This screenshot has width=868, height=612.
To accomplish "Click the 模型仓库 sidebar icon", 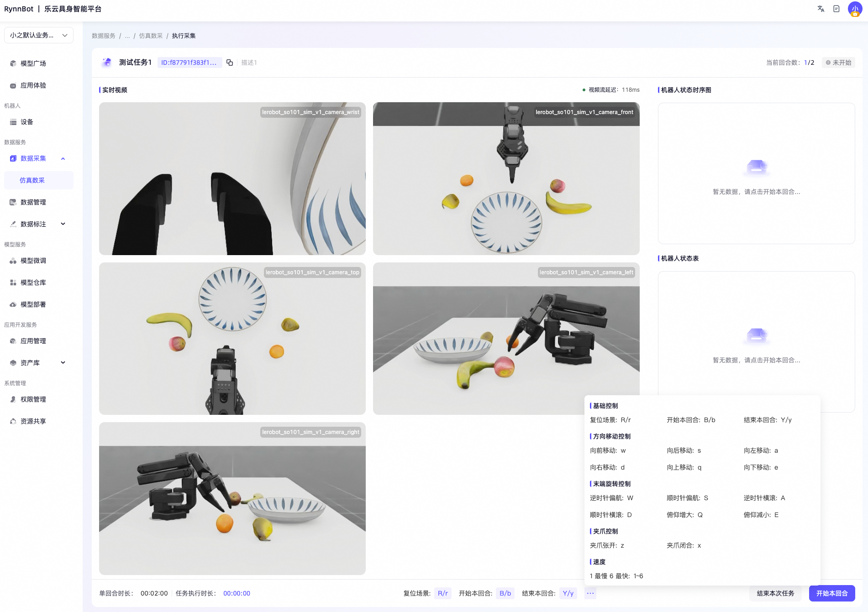I will [13, 282].
